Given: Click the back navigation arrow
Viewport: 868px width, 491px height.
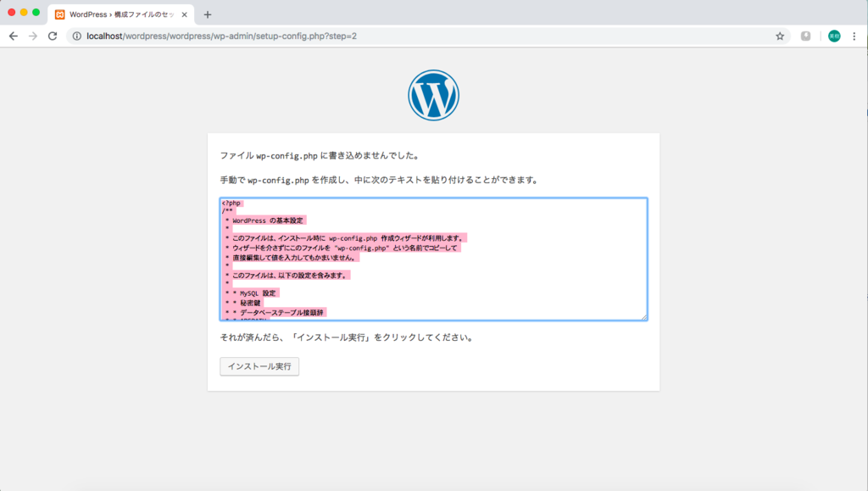Looking at the screenshot, I should (13, 36).
